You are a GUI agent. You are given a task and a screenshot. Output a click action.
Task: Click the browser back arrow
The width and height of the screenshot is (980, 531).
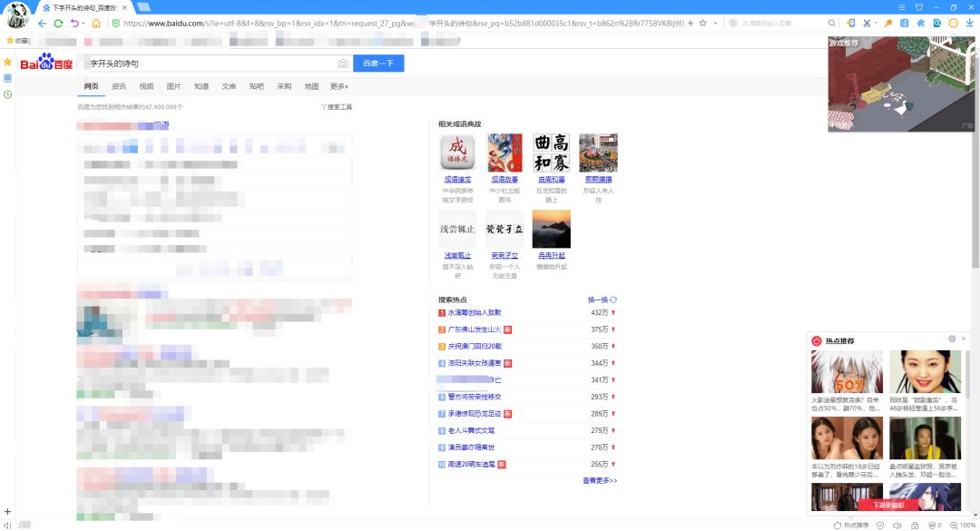pyautogui.click(x=42, y=23)
